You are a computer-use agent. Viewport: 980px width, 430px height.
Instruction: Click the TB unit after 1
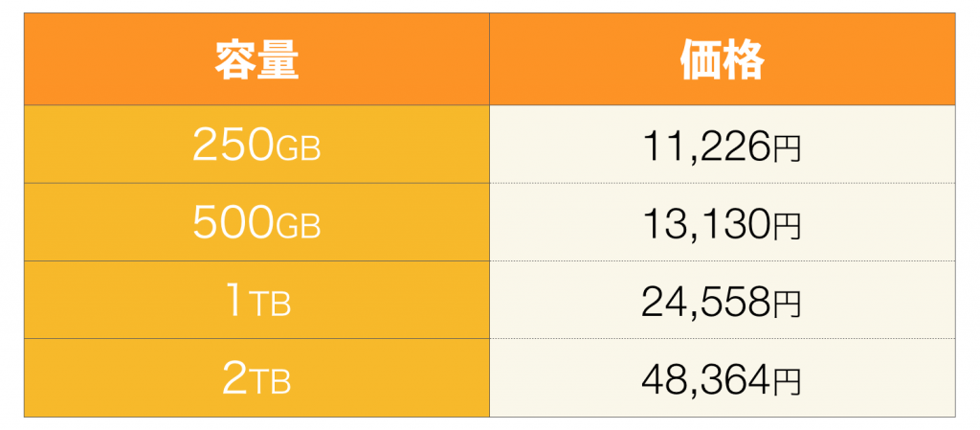tap(269, 305)
